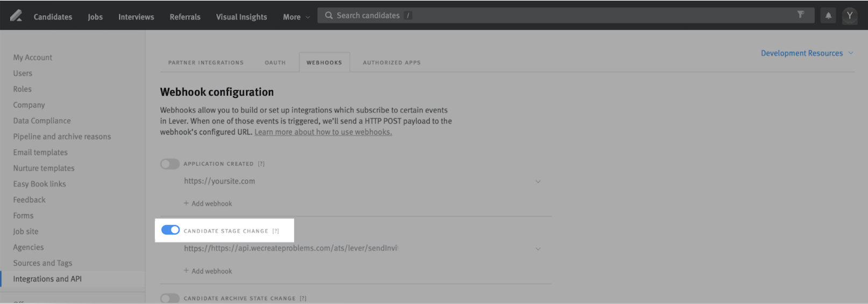Open Roles settings page
The image size is (868, 304).
tap(23, 89)
